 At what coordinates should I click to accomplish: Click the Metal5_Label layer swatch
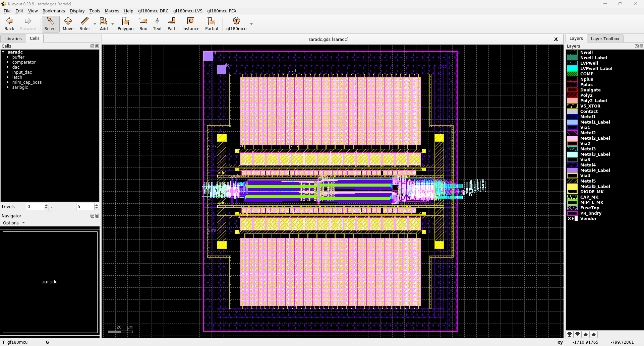point(572,186)
